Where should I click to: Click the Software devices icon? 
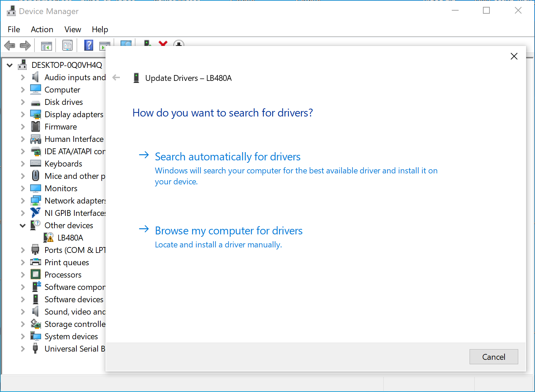tap(36, 299)
